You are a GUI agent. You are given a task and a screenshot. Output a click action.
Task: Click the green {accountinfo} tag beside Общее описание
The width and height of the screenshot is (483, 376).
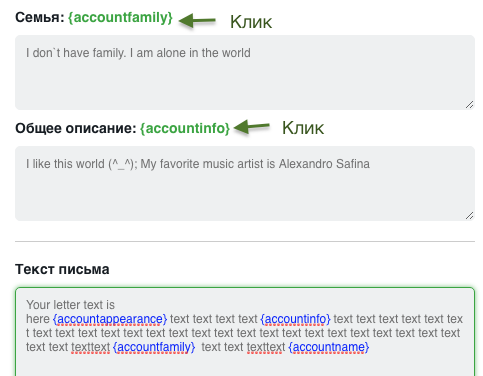[185, 128]
